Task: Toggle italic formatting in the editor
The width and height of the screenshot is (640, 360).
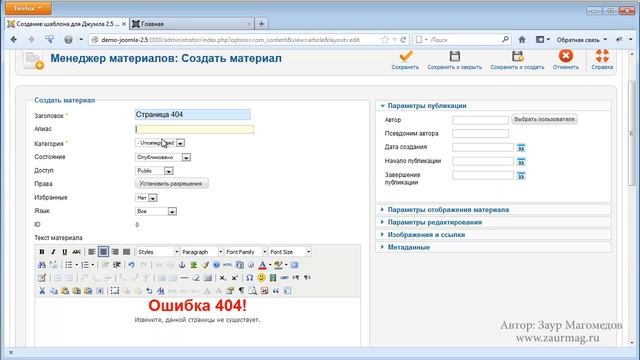Action: 53,252
